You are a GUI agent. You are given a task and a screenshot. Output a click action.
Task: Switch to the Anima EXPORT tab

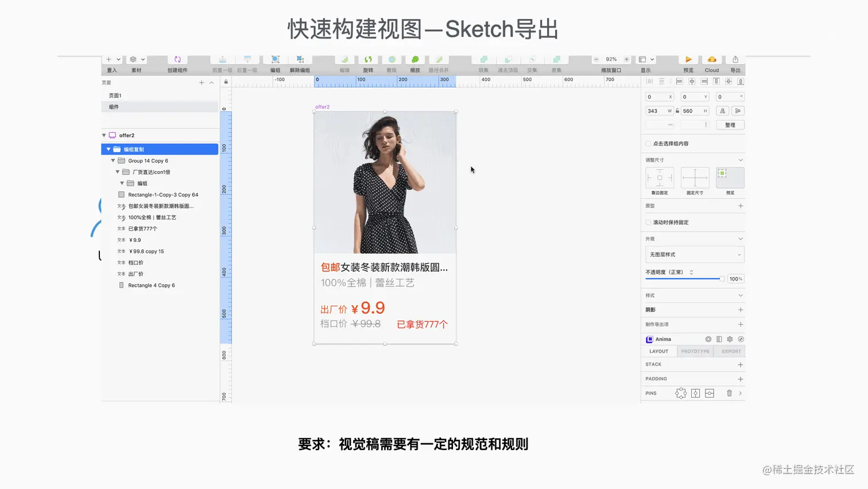click(731, 351)
